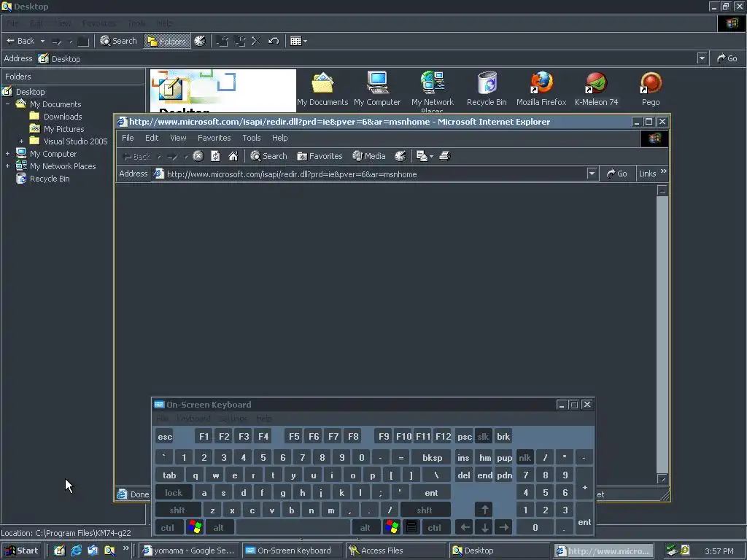The image size is (747, 560).
Task: Open the Mozilla Firefox desktop shortcut
Action: (x=541, y=89)
